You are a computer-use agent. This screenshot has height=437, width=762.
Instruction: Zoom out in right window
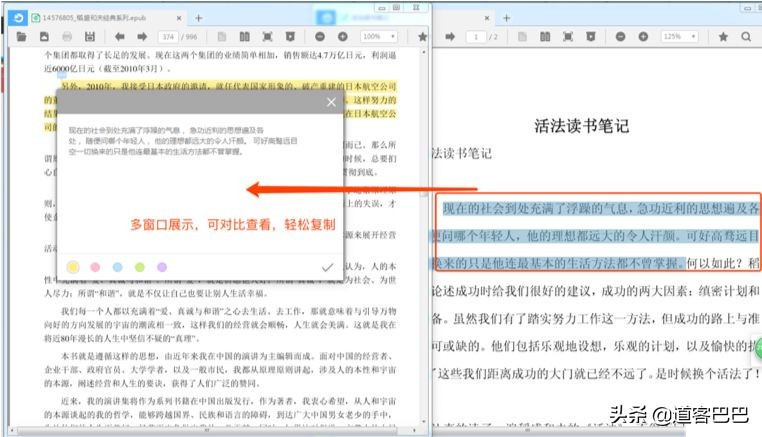click(620, 36)
